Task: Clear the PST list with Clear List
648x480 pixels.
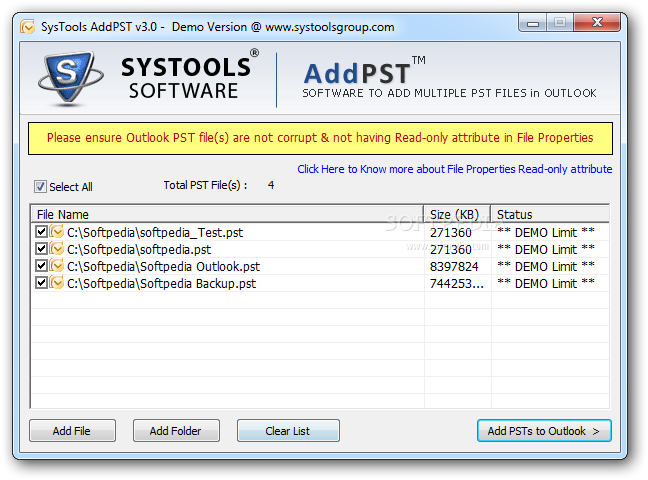Action: point(288,431)
